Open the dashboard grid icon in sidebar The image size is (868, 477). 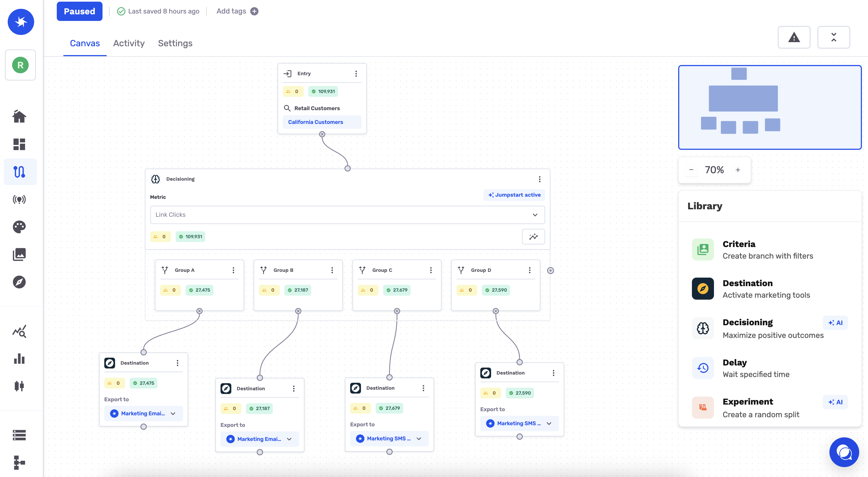point(19,144)
